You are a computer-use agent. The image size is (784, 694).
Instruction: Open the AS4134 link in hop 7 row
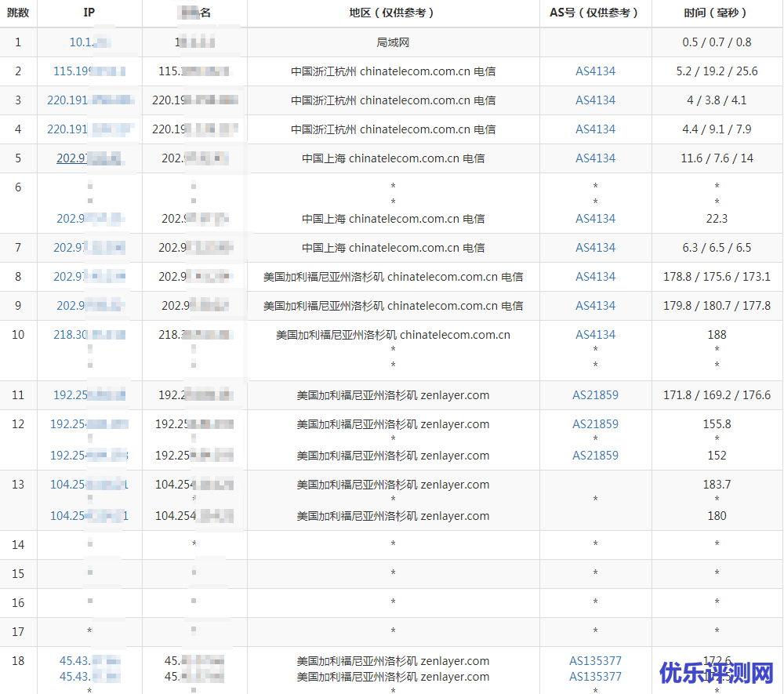(x=595, y=248)
